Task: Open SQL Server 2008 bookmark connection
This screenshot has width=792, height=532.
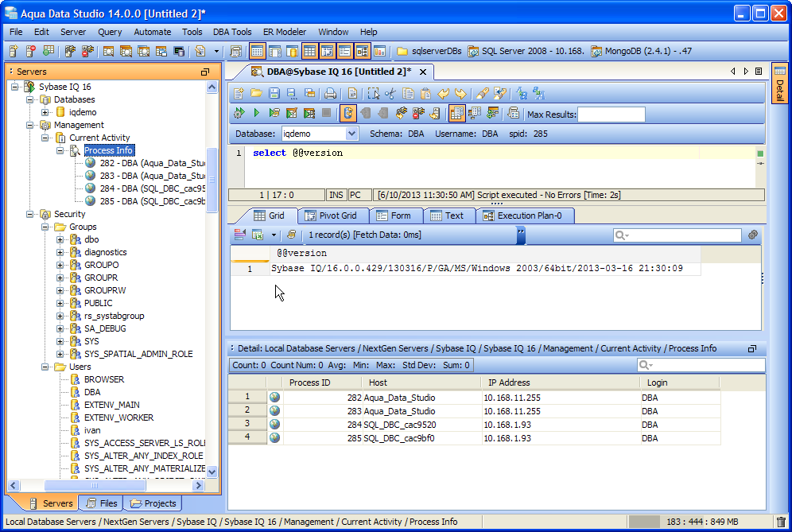Action: pos(526,51)
